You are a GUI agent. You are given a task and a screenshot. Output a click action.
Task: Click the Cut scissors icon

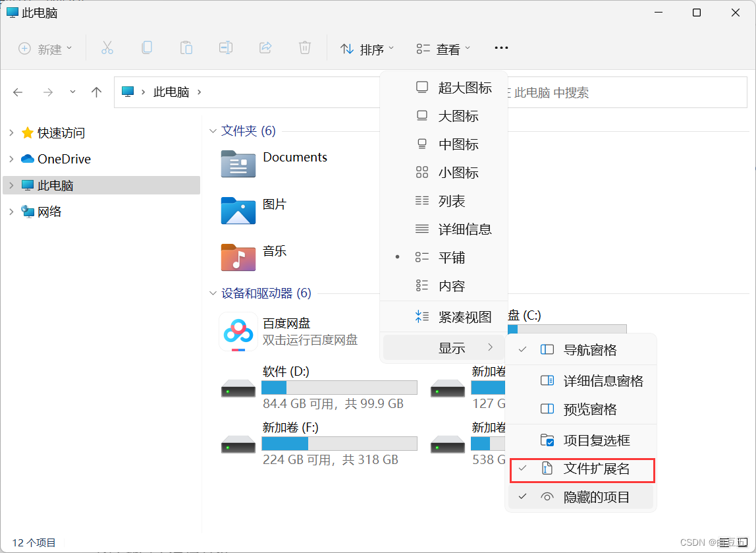click(x=107, y=47)
